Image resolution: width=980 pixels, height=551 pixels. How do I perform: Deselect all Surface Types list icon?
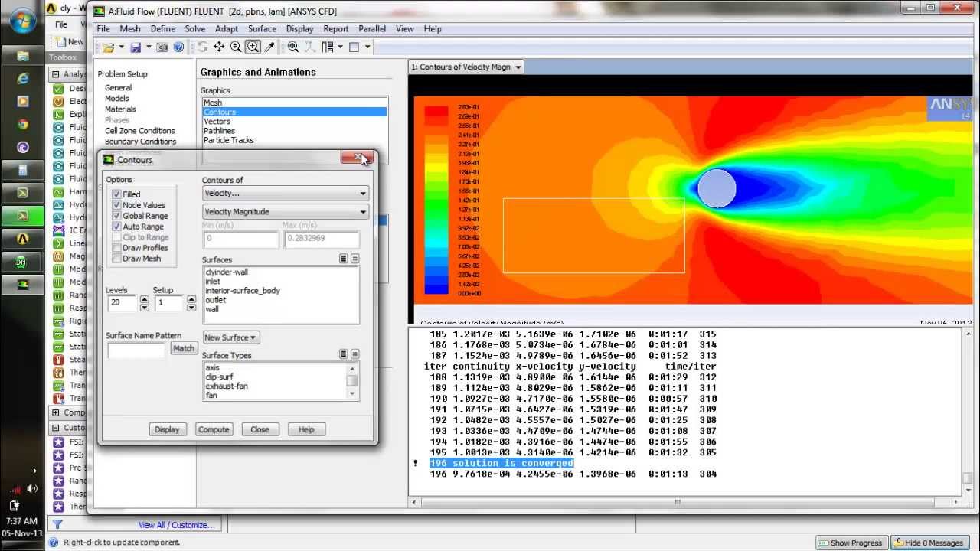pos(354,354)
